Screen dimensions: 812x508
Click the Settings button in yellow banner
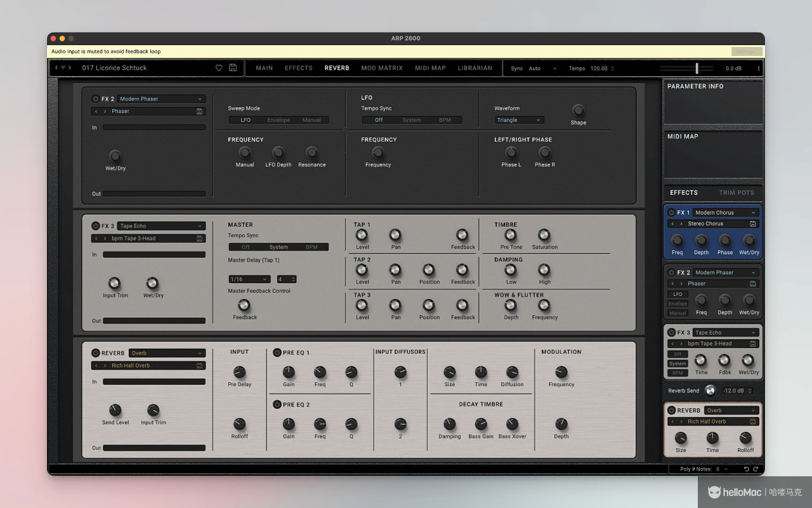746,51
